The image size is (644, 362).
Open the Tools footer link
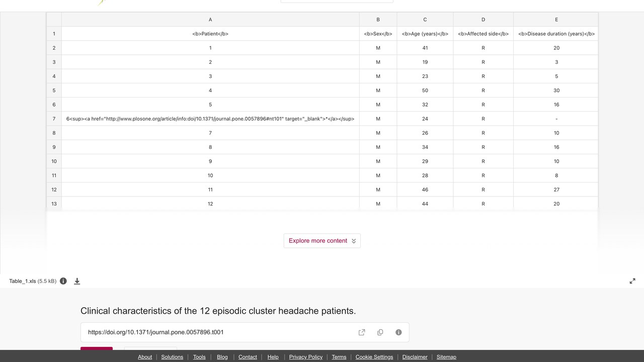199,357
